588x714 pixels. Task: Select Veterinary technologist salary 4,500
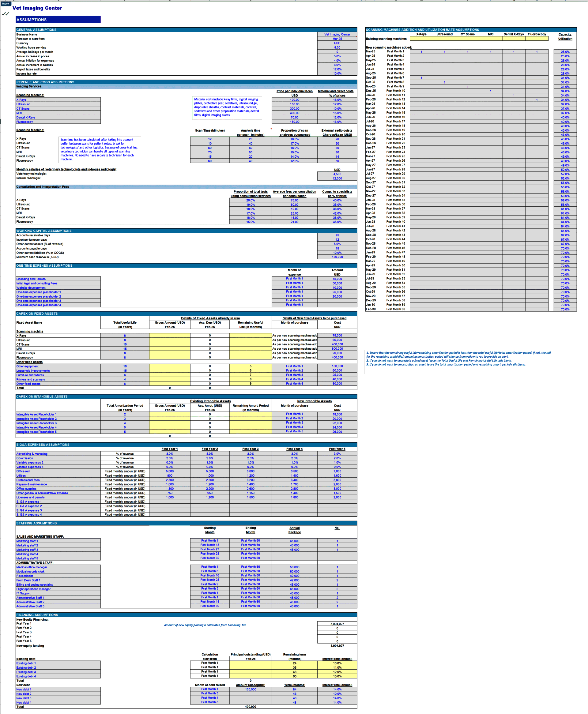337,174
